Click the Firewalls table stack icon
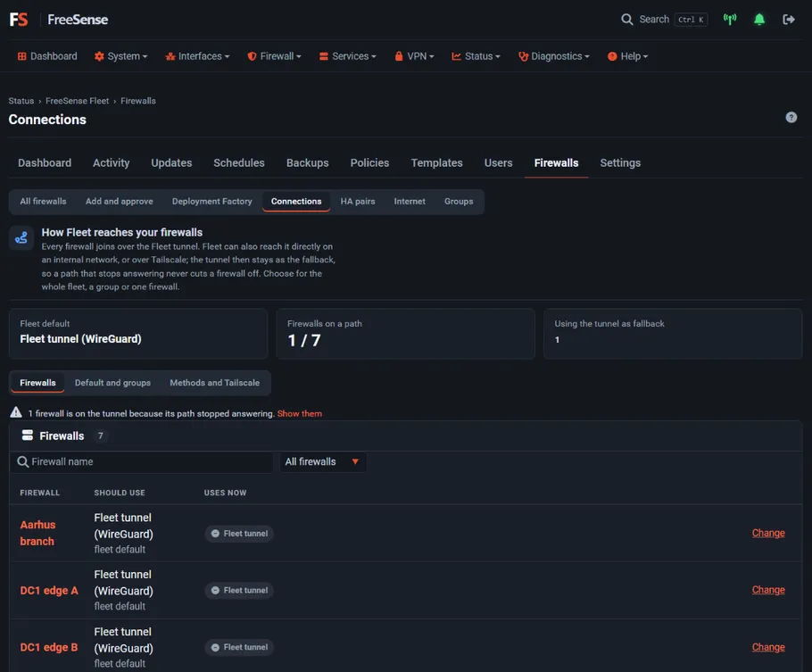The image size is (812, 672). pos(28,436)
